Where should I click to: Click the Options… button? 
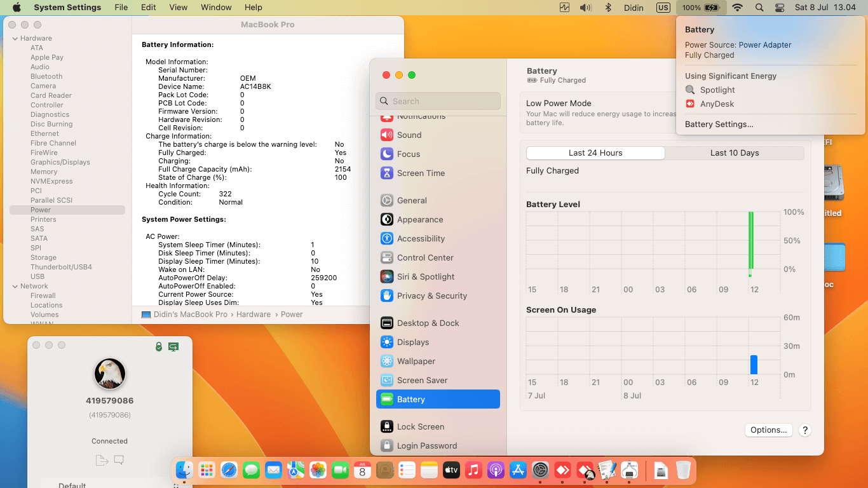(x=768, y=430)
